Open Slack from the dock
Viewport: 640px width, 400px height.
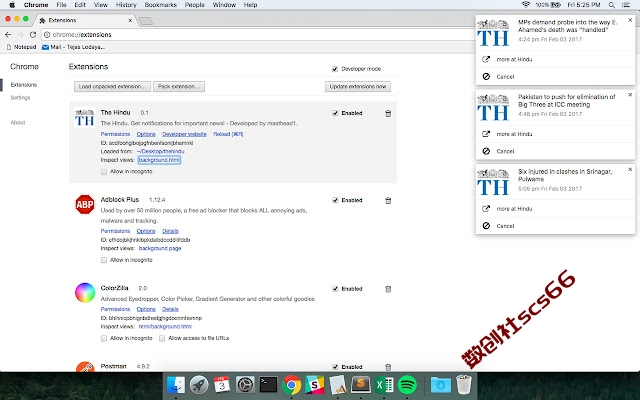pos(314,384)
